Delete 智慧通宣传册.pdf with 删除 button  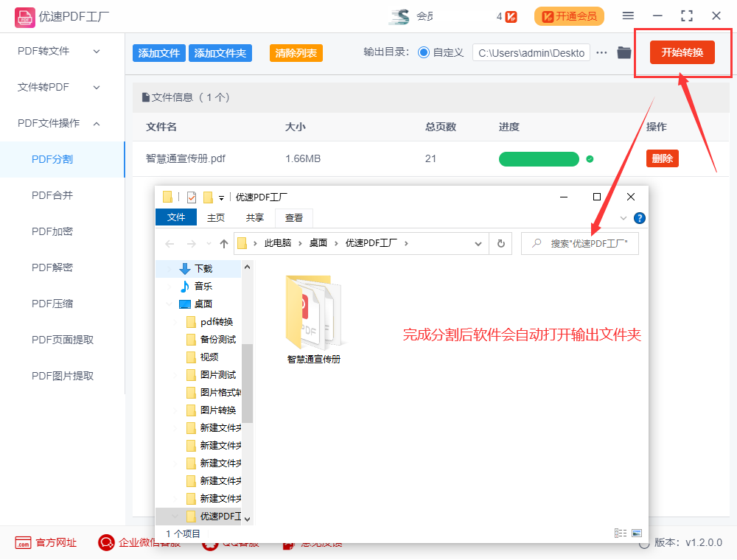pyautogui.click(x=663, y=159)
